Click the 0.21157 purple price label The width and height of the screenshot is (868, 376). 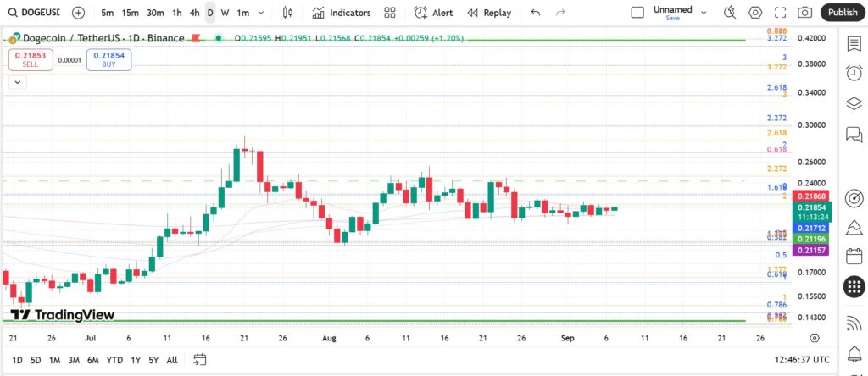click(811, 251)
